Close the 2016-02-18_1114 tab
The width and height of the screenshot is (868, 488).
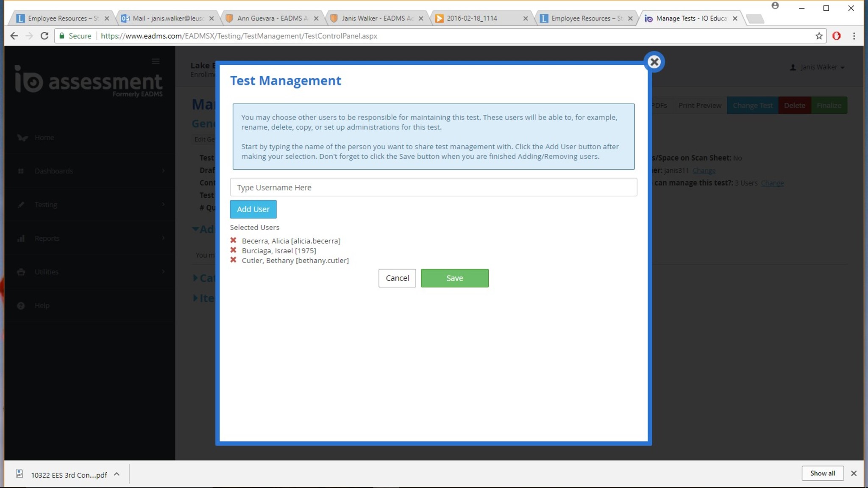[526, 18]
